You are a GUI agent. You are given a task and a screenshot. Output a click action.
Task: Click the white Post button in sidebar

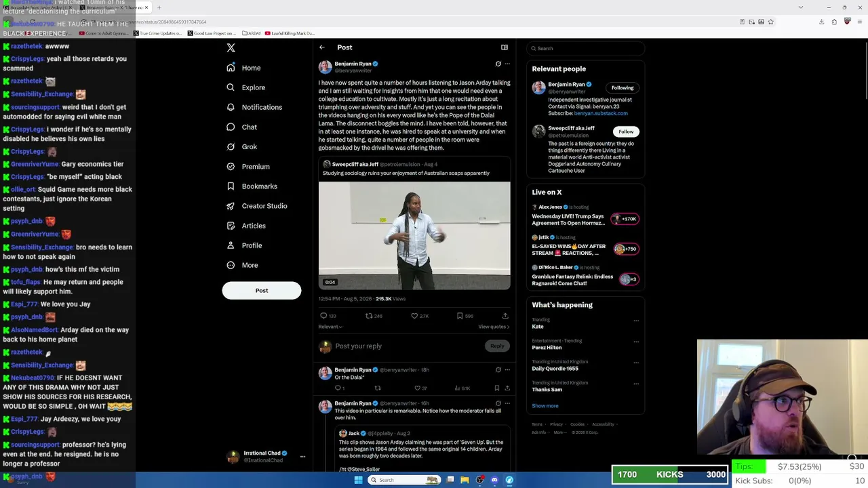(262, 290)
